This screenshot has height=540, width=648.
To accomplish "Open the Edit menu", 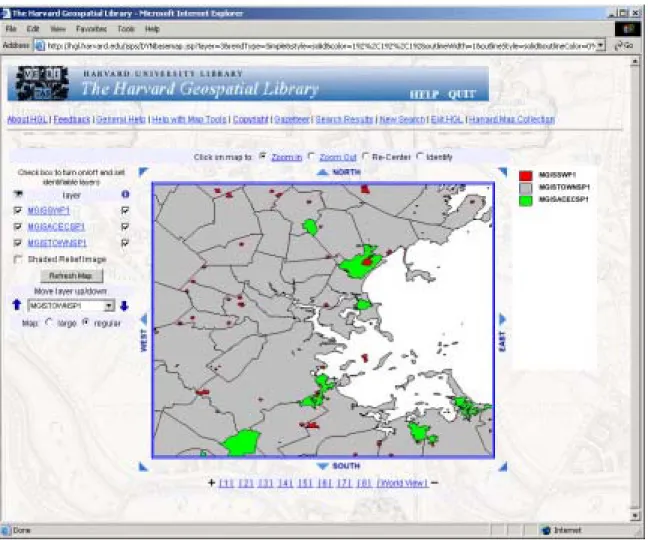I will click(33, 29).
